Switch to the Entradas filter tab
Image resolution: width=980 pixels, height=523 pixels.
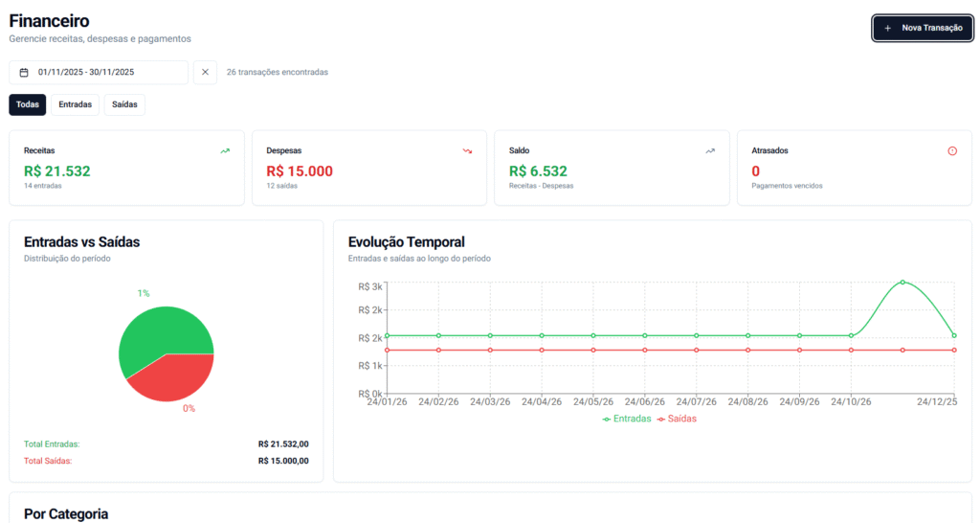75,104
